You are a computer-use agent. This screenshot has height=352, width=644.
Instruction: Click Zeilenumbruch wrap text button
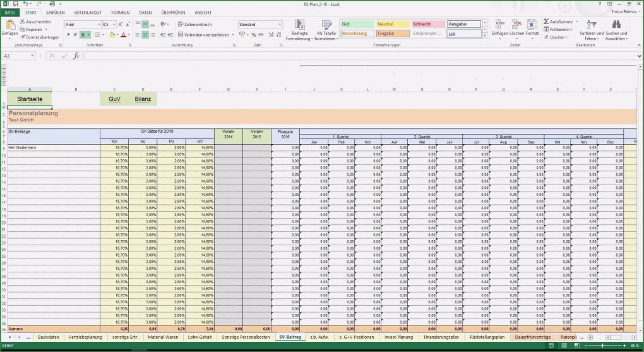coord(194,24)
